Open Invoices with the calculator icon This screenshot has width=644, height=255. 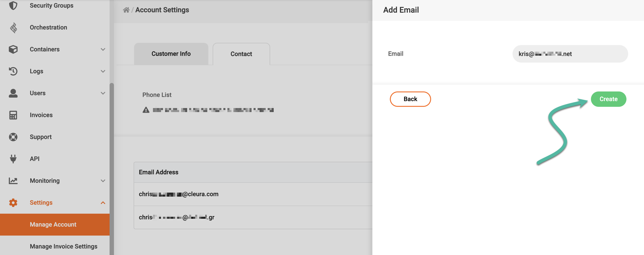pos(13,115)
